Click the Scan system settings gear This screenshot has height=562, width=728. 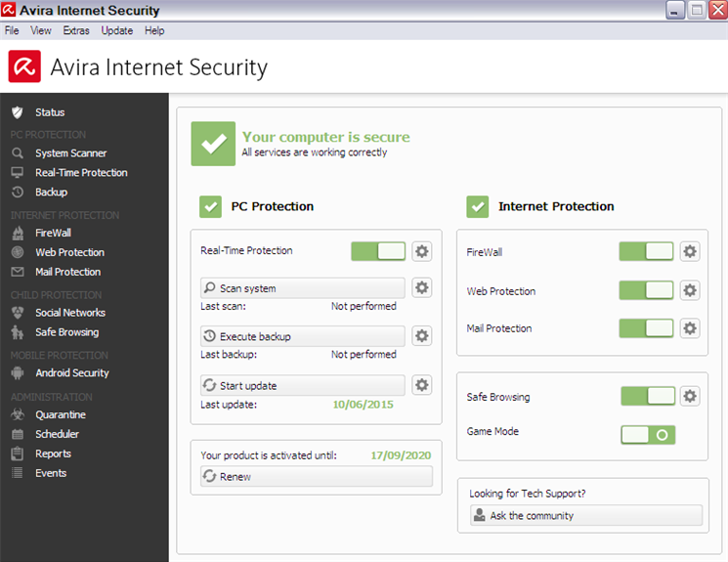tap(421, 288)
